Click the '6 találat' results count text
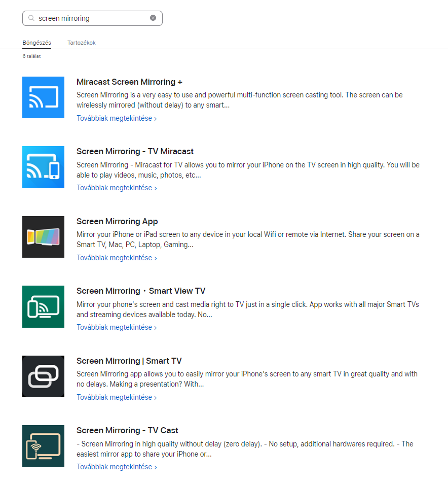448x485 pixels. (31, 56)
